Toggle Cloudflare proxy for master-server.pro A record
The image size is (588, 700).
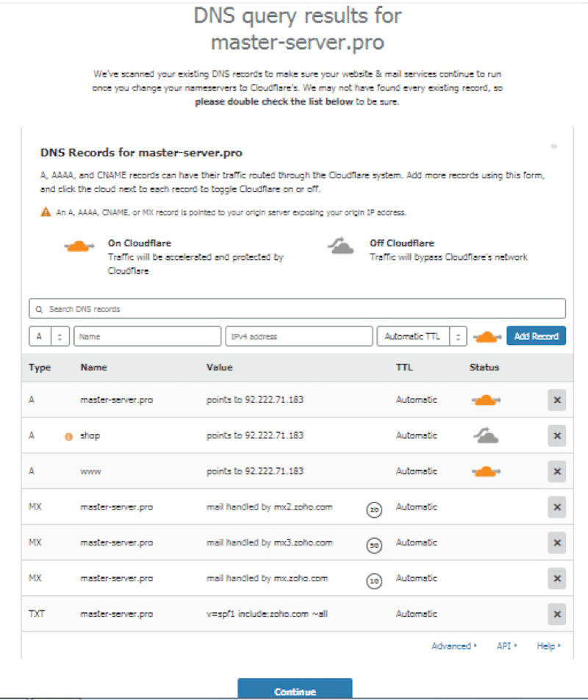(x=485, y=400)
